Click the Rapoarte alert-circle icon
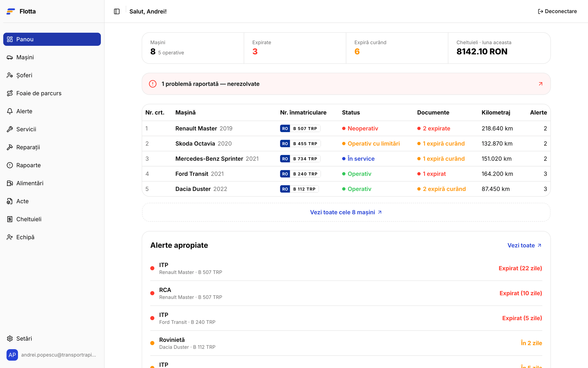Viewport: 588px width, 368px height. [10, 165]
